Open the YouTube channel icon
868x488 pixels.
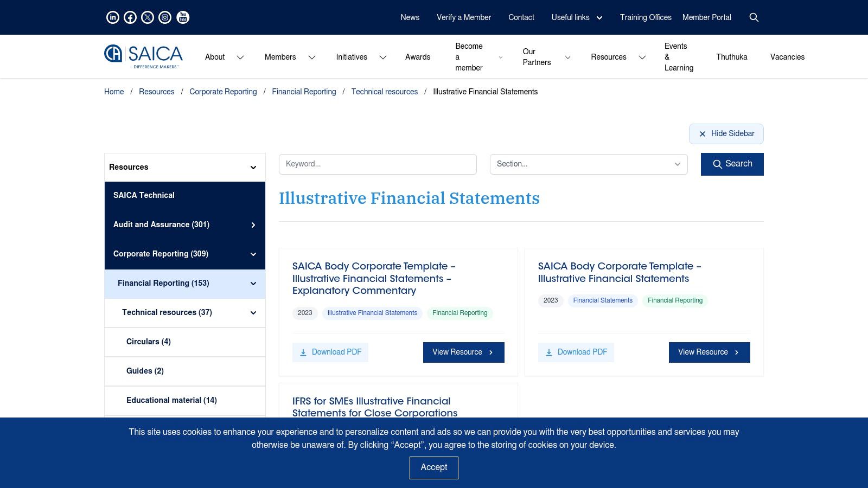coord(182,17)
